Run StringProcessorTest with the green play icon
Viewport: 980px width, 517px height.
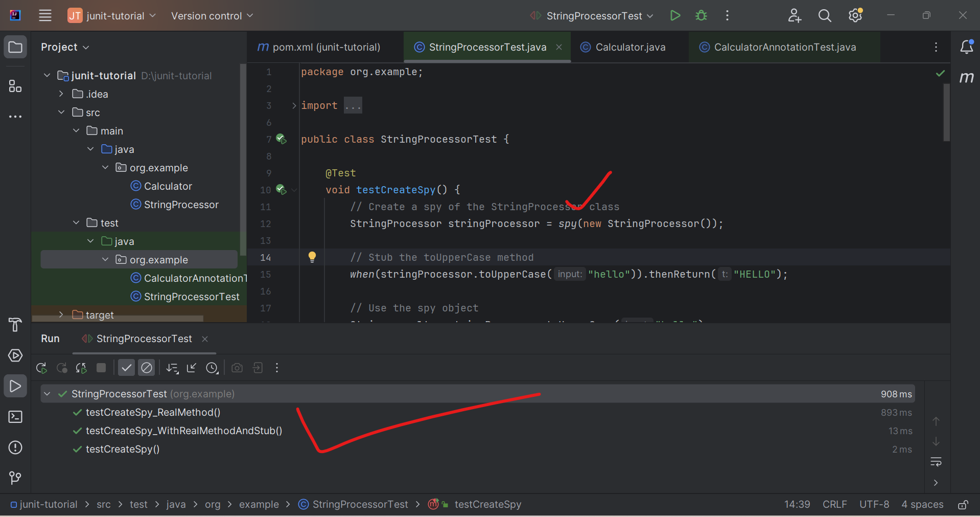675,16
